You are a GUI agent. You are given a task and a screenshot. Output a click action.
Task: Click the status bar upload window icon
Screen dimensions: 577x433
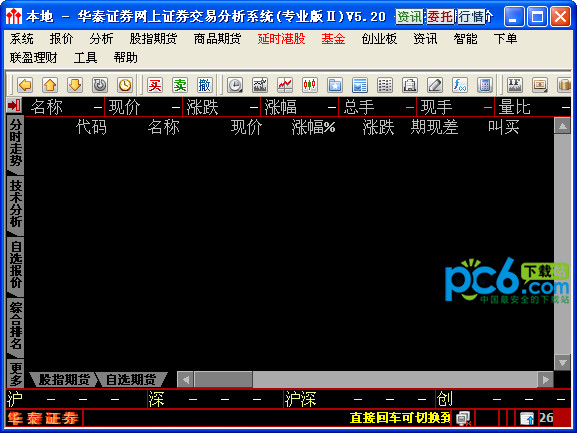click(x=527, y=418)
